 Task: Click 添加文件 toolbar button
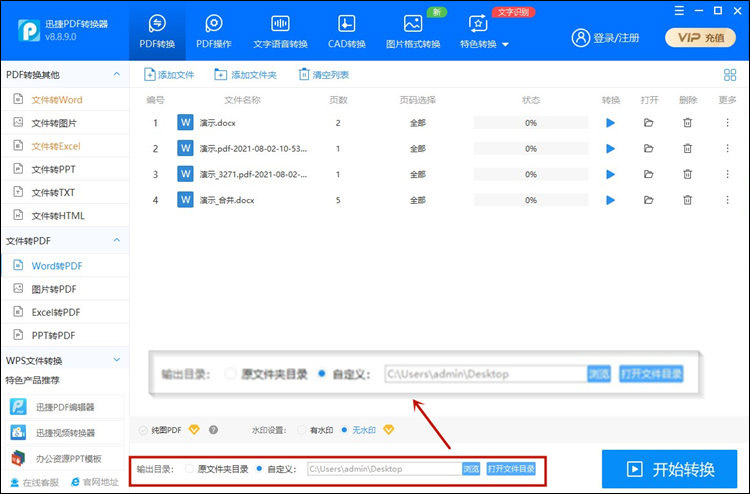click(x=169, y=75)
